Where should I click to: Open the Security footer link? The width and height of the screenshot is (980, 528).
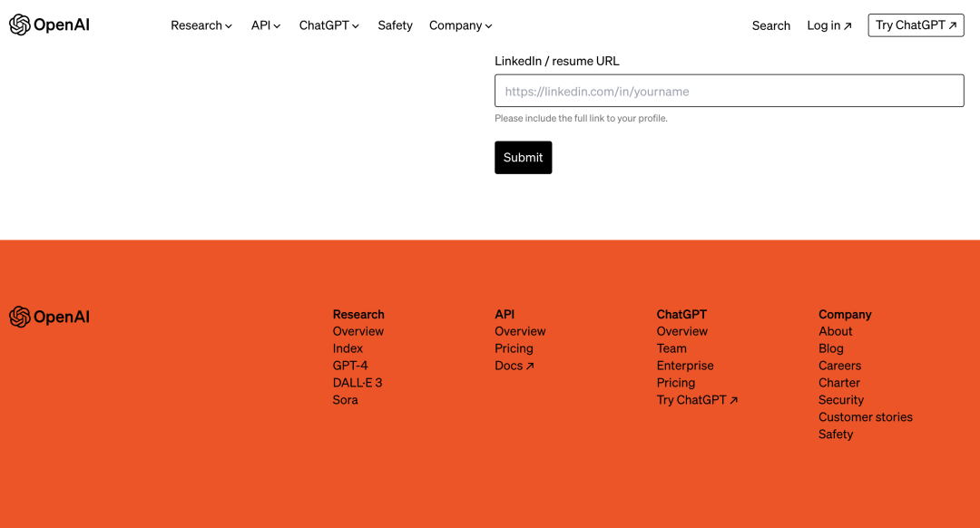pos(840,400)
